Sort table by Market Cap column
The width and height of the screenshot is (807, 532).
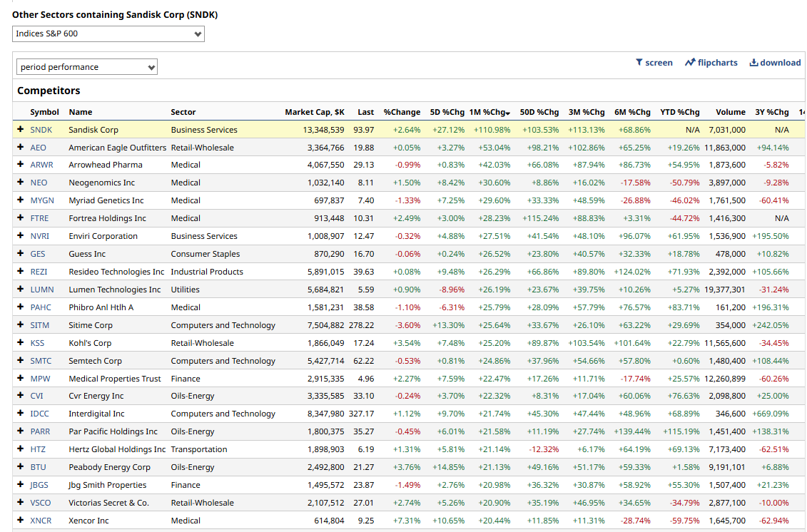(x=315, y=112)
